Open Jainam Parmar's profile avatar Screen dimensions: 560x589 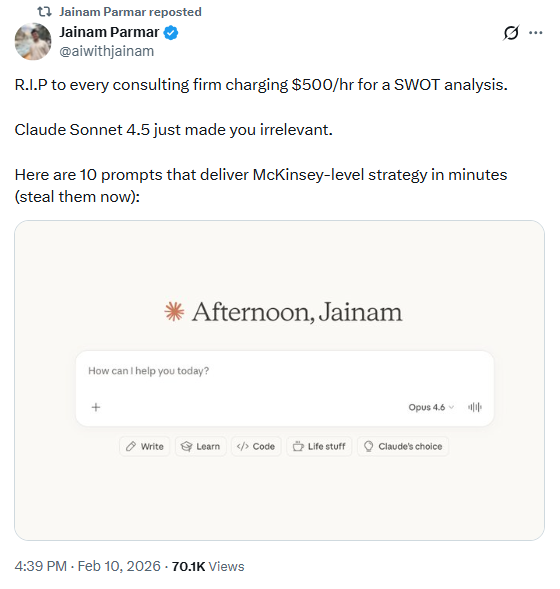point(33,41)
